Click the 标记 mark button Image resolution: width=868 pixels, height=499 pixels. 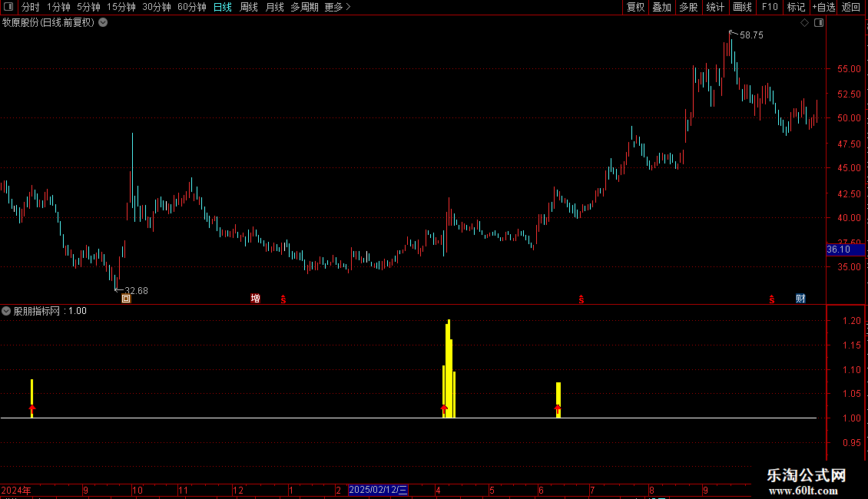[x=796, y=7]
